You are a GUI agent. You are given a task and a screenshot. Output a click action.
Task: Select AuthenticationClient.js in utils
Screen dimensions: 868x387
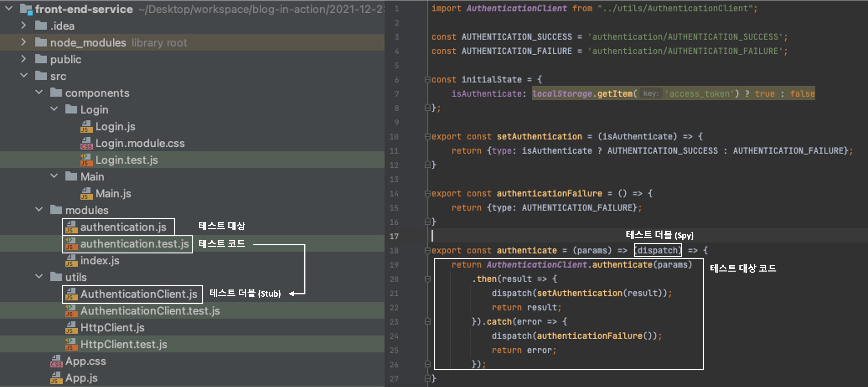point(138,294)
